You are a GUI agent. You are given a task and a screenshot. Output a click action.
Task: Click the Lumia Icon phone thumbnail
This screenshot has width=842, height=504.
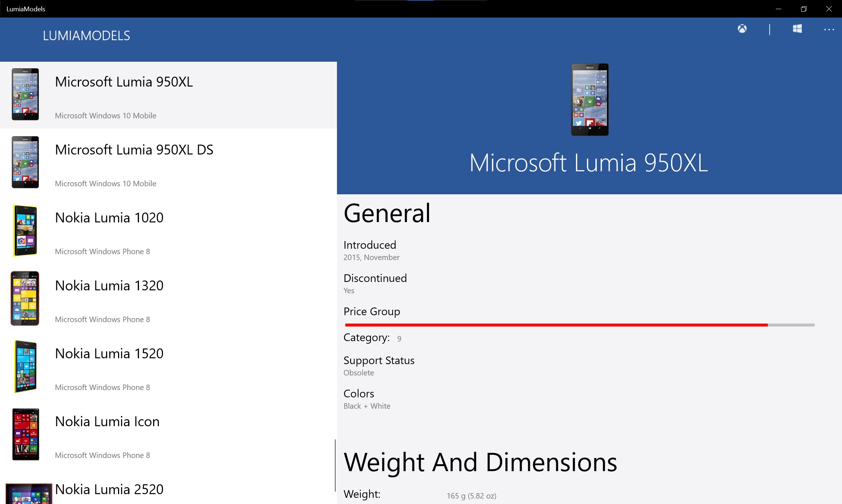pyautogui.click(x=26, y=434)
